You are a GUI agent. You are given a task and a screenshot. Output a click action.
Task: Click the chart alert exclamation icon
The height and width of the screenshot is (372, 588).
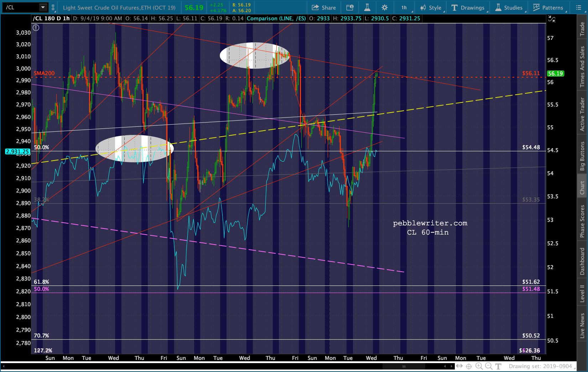36,27
